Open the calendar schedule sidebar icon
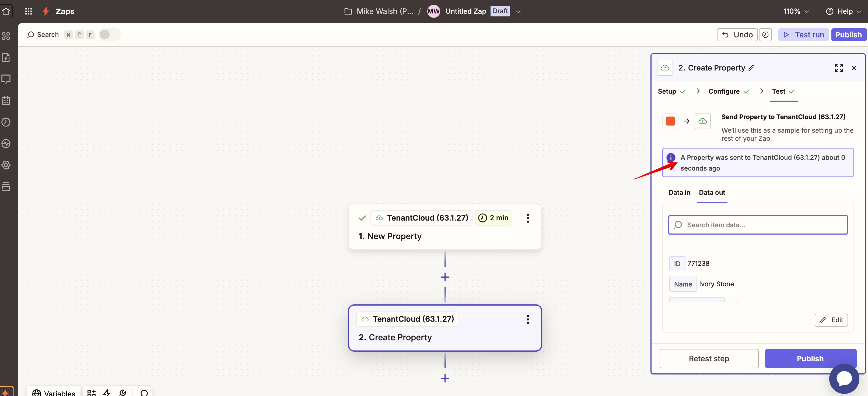The height and width of the screenshot is (396, 868). click(6, 100)
